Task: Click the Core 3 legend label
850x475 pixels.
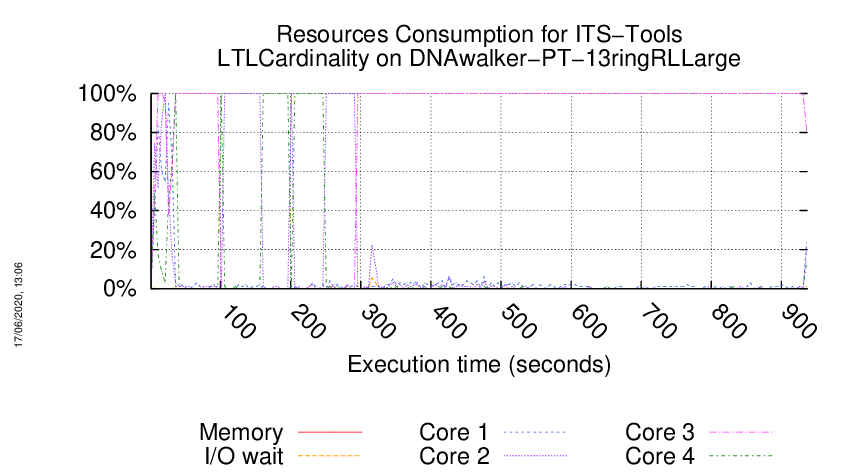Action: point(660,432)
